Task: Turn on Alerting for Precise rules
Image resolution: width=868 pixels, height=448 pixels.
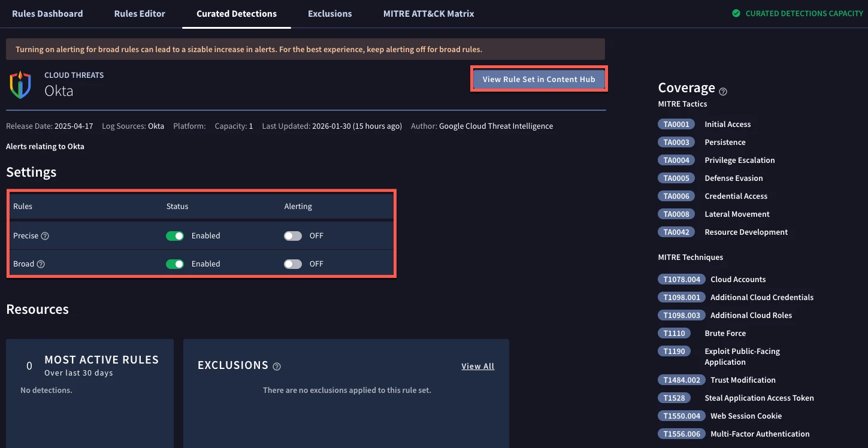Action: 293,236
